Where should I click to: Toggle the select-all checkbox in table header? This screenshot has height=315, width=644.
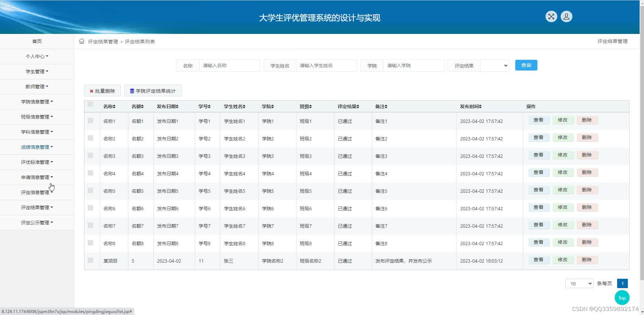tap(90, 104)
